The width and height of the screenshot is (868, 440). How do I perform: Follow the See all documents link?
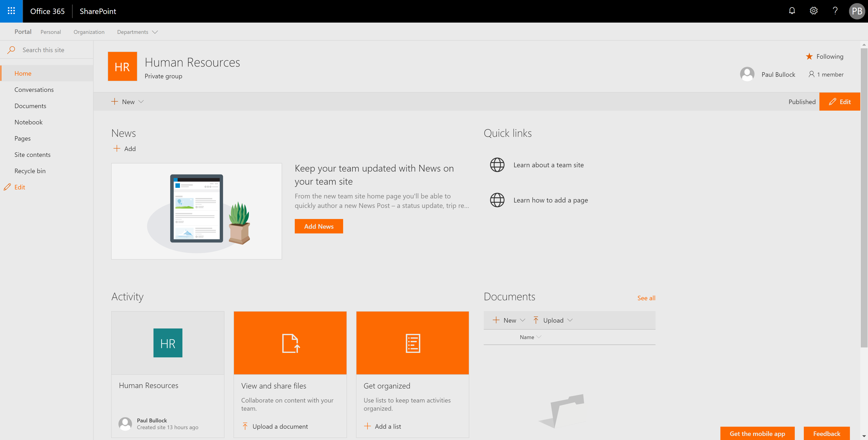(x=646, y=298)
